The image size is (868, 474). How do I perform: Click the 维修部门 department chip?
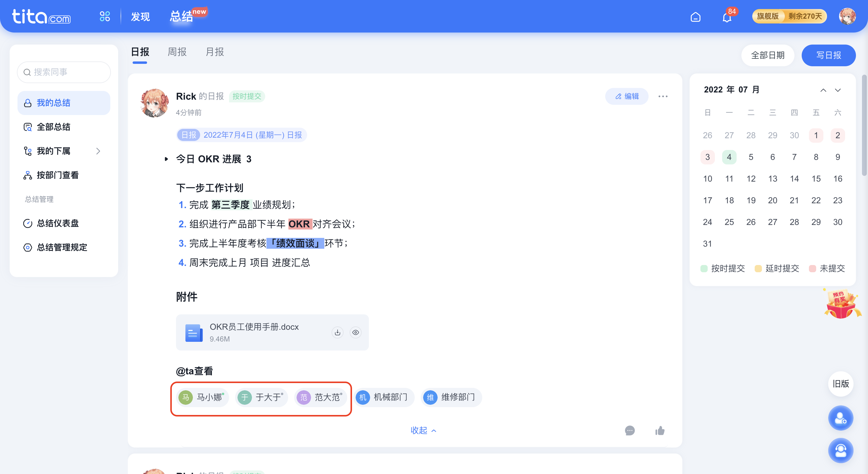451,398
